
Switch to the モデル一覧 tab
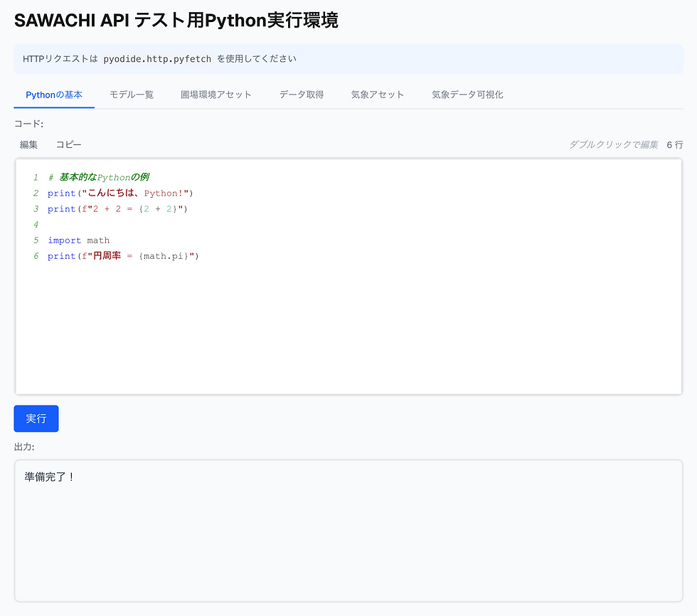132,95
